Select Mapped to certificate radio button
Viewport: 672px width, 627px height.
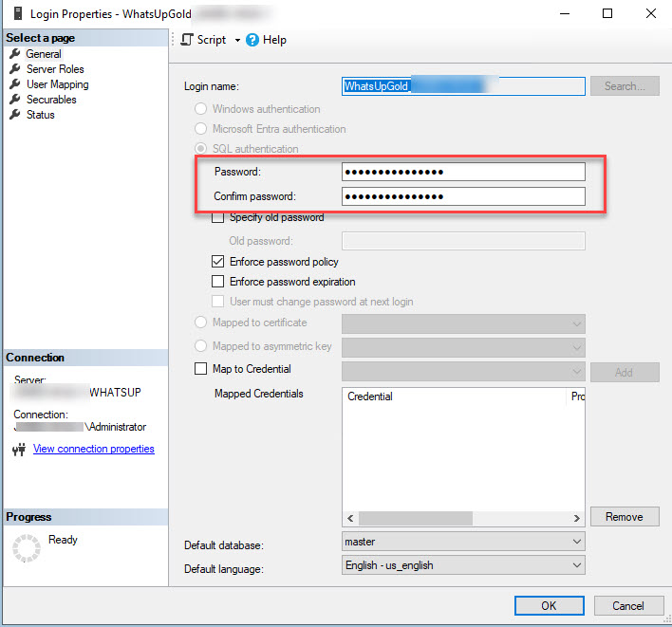point(200,323)
